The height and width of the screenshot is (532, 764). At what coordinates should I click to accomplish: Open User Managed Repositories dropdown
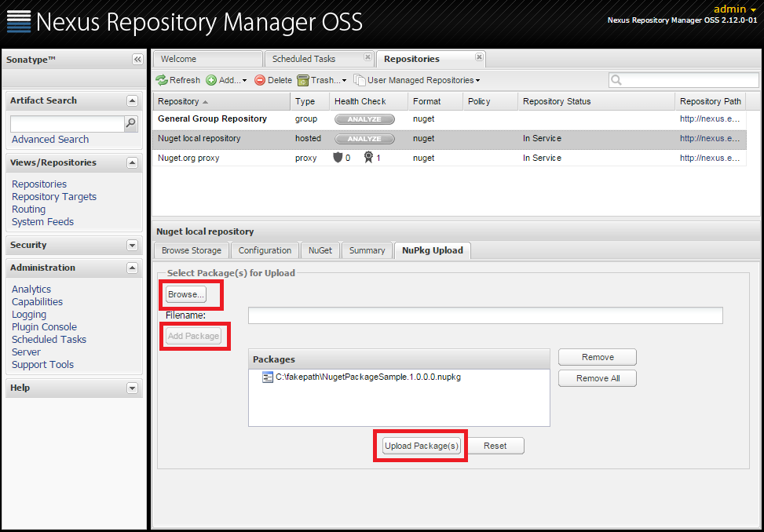click(417, 80)
